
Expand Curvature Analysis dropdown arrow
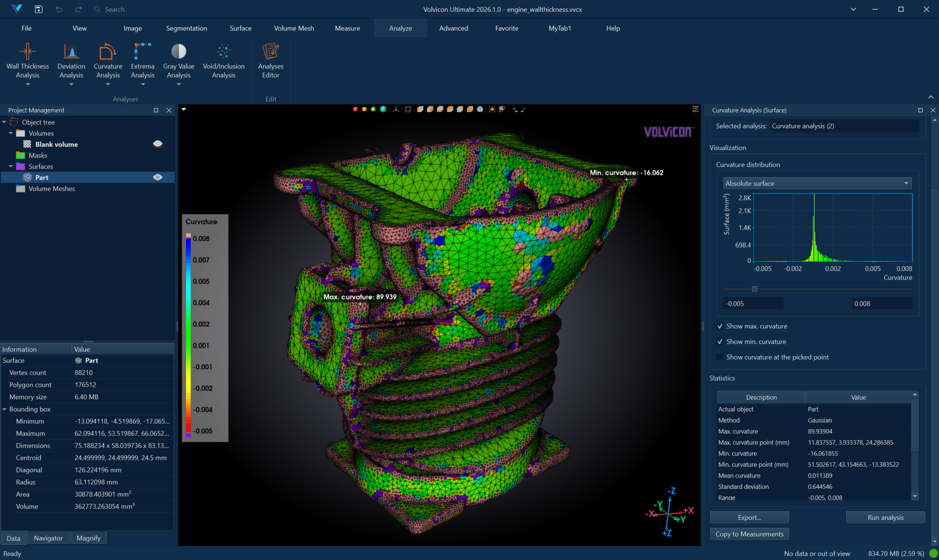tap(108, 85)
